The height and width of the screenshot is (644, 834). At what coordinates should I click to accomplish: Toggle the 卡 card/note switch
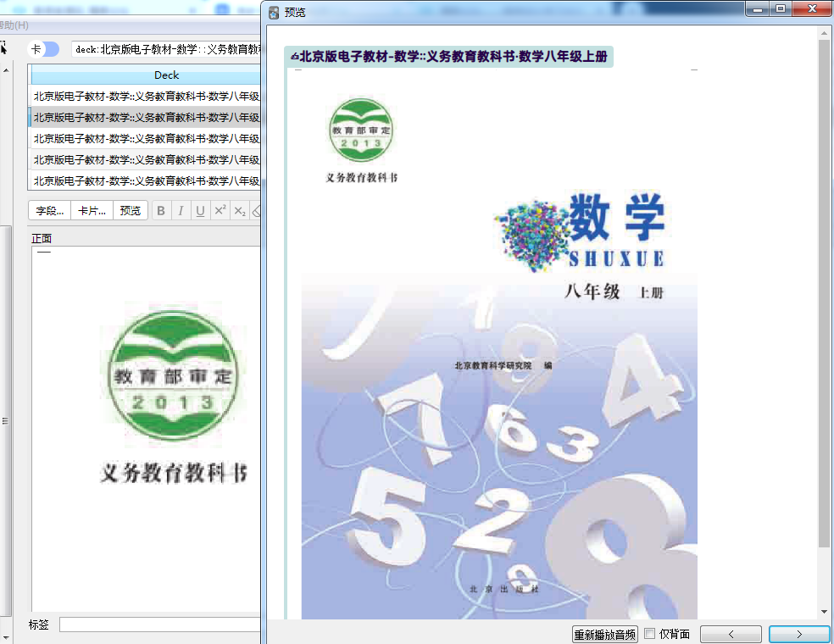tap(44, 49)
